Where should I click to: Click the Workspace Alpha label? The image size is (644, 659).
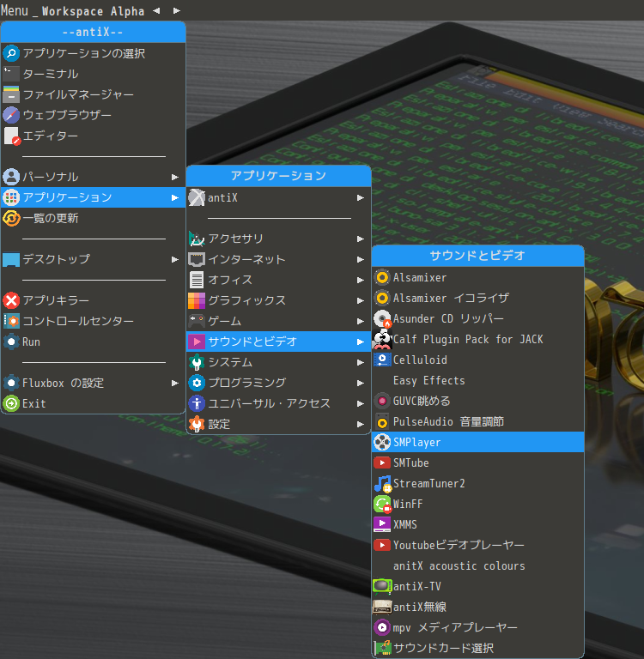(93, 11)
